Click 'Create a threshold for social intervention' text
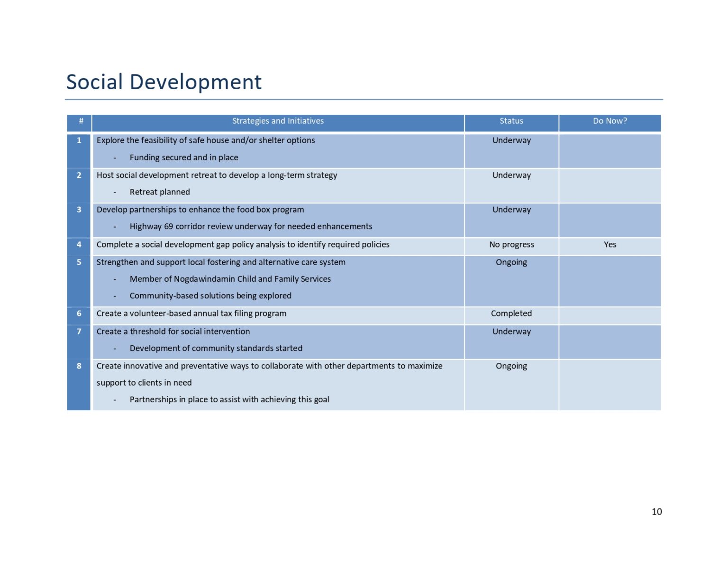 coord(173,332)
